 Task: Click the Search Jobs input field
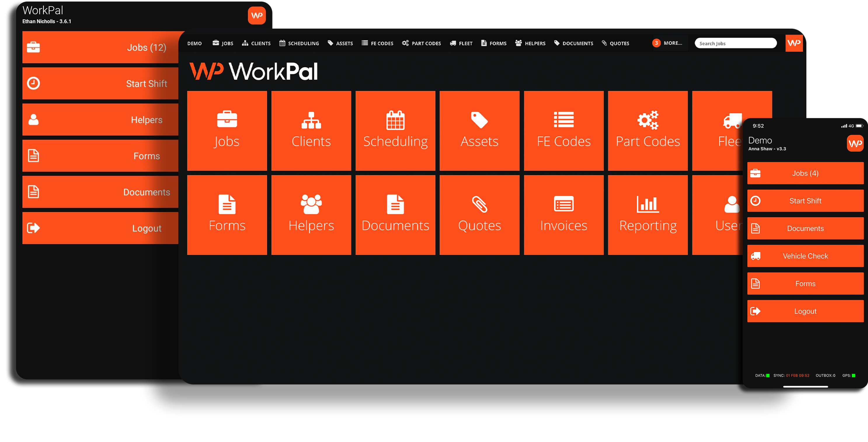pos(735,43)
